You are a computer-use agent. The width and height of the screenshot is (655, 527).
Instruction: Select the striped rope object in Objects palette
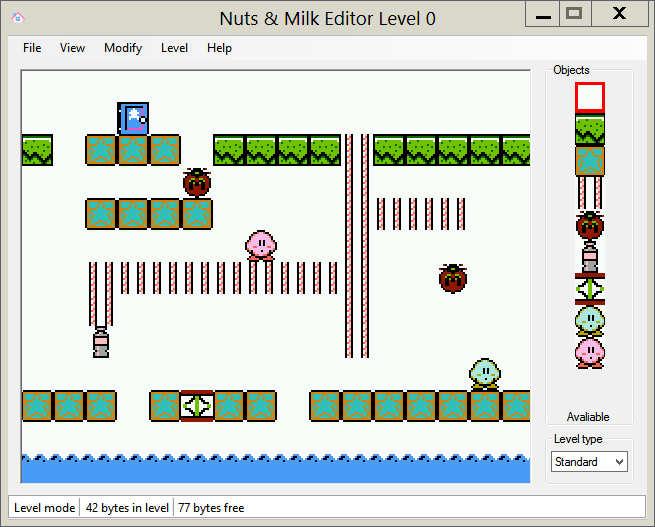(x=589, y=193)
